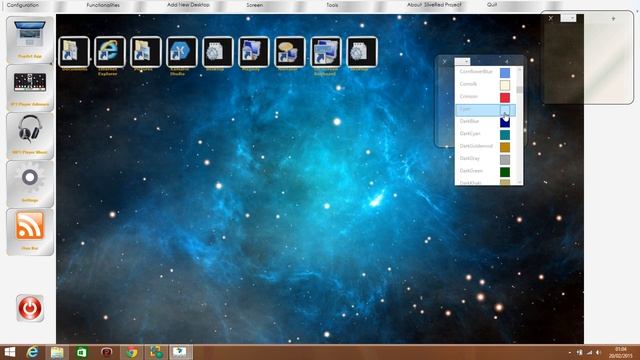Click the color list scrollbar thumb
640x360 pixels.
[x=520, y=90]
